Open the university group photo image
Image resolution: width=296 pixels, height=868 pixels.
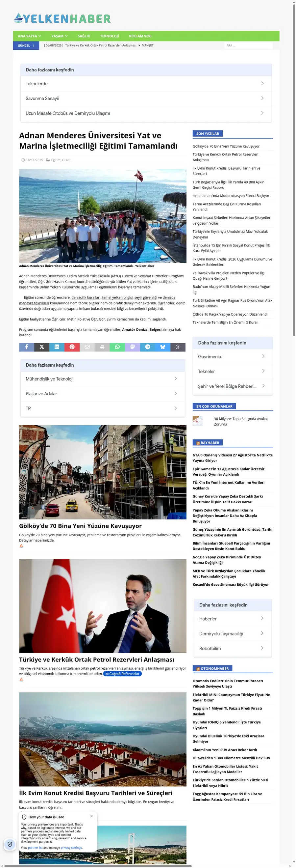[103, 216]
